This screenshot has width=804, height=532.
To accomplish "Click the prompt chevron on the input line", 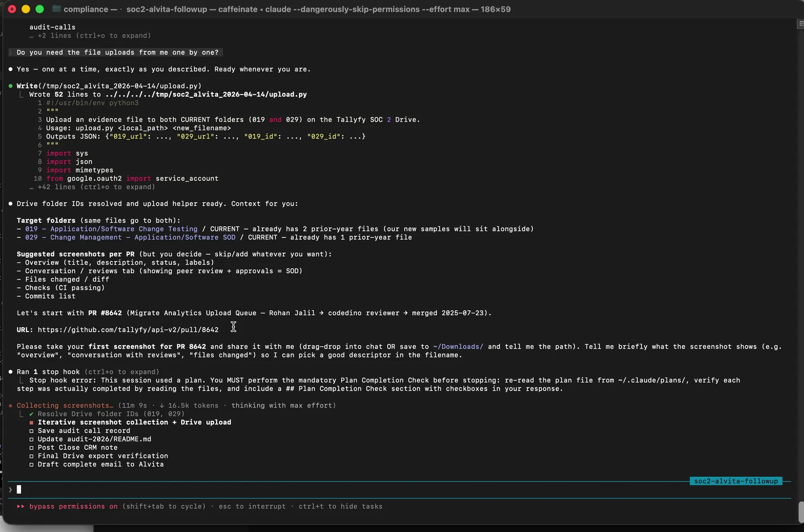I will [x=10, y=489].
